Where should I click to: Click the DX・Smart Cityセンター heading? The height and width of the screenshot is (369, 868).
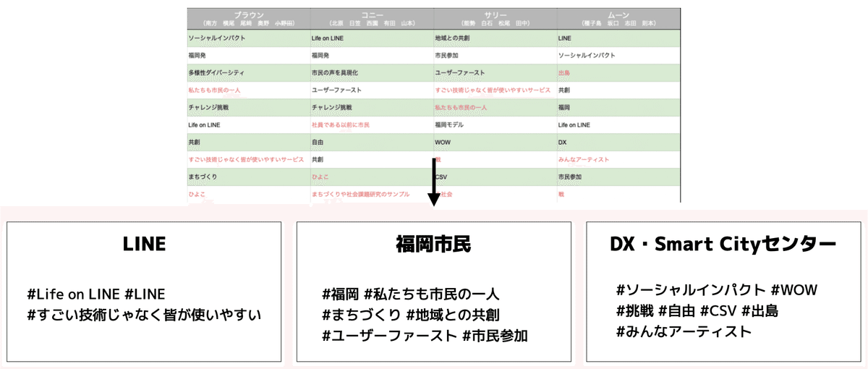point(723,245)
